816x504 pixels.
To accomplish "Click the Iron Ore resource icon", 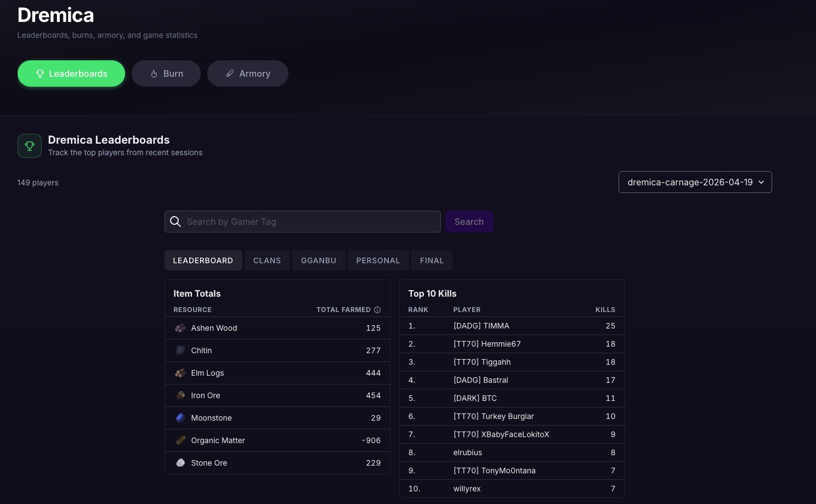I will pyautogui.click(x=180, y=395).
